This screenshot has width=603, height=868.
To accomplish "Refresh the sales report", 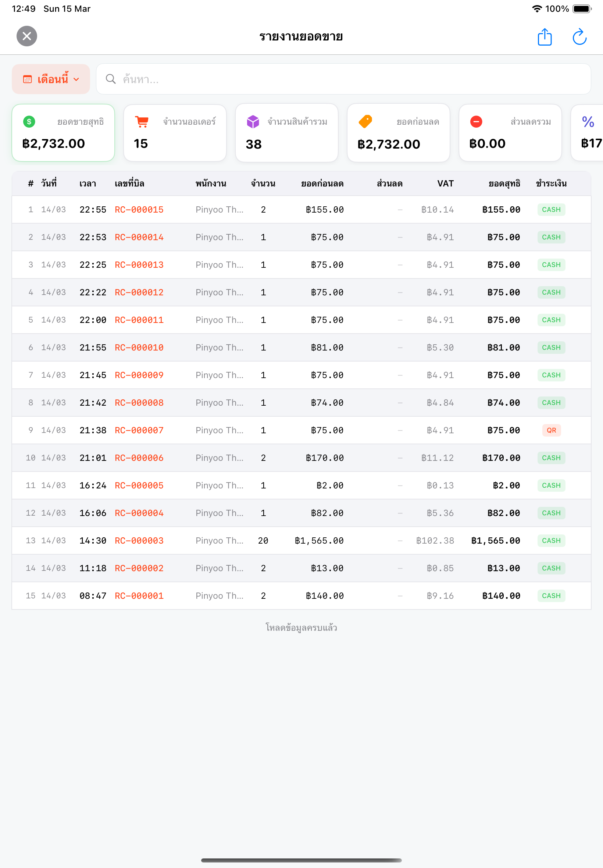I will [579, 37].
